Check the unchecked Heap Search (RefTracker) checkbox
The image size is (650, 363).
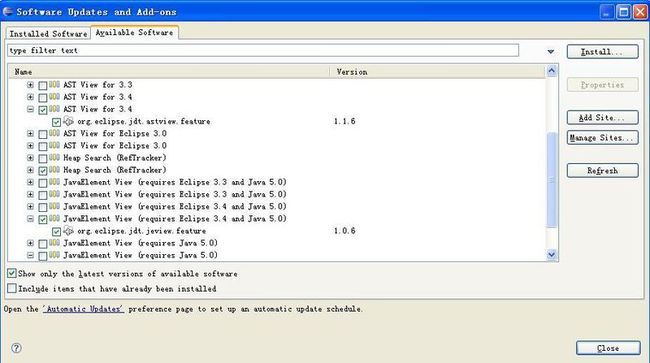(43, 158)
